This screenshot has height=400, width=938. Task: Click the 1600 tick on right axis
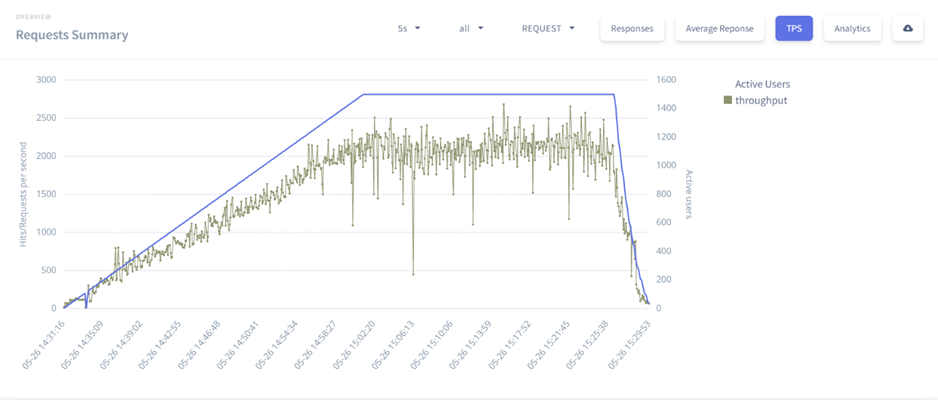click(666, 80)
